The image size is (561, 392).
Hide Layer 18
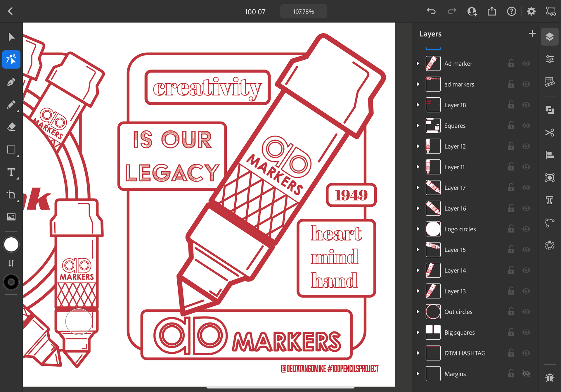click(x=526, y=105)
